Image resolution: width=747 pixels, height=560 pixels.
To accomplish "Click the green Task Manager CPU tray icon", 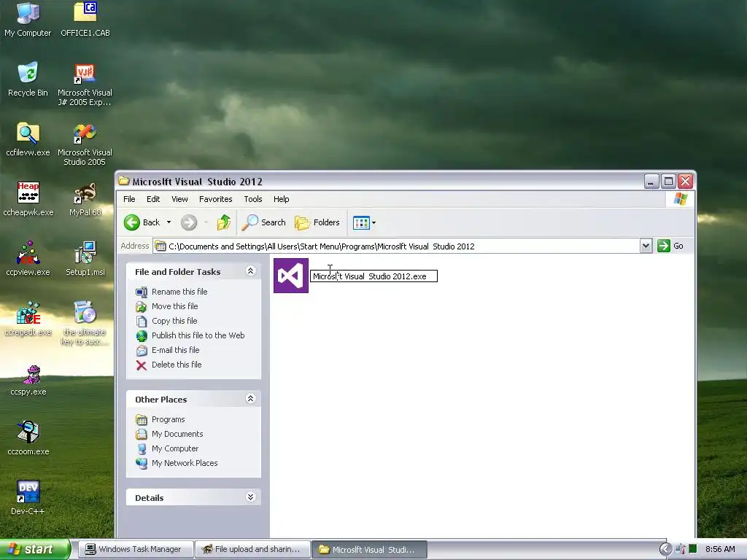I will [693, 549].
